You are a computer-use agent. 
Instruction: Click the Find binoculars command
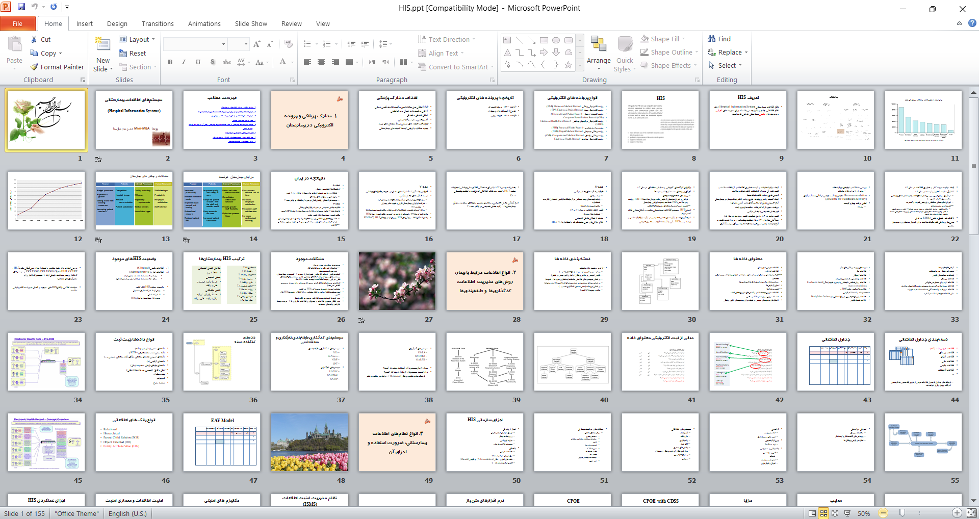pyautogui.click(x=719, y=39)
